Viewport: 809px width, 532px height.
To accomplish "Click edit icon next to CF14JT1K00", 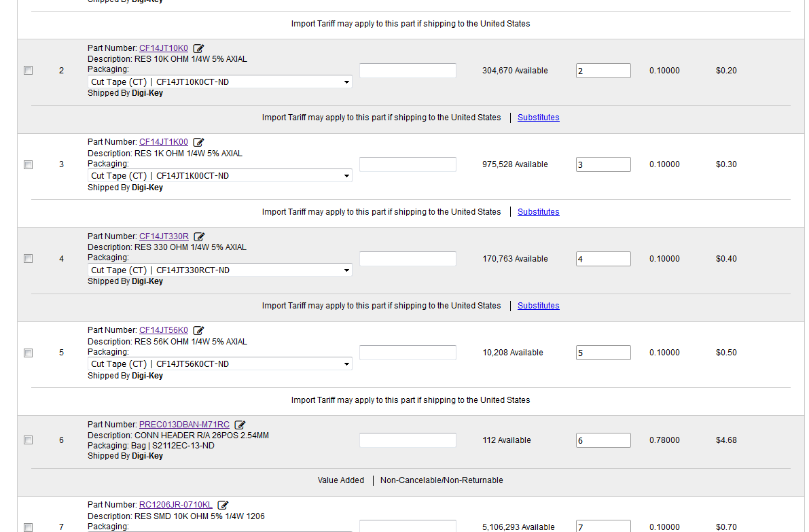I will point(198,143).
